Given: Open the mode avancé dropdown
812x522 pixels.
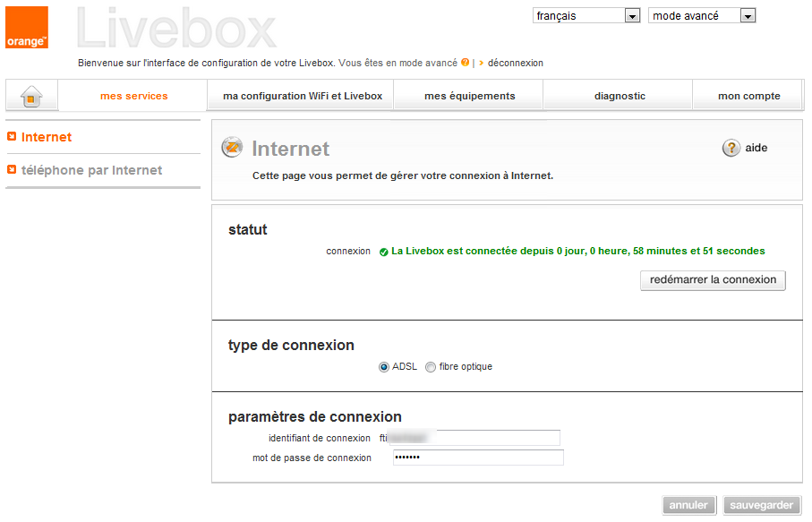Looking at the screenshot, I should (702, 15).
